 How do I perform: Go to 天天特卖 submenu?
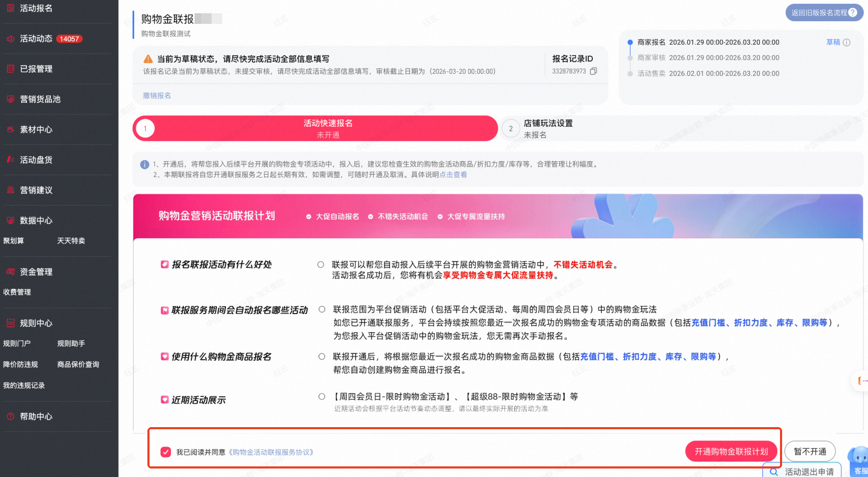click(x=71, y=240)
